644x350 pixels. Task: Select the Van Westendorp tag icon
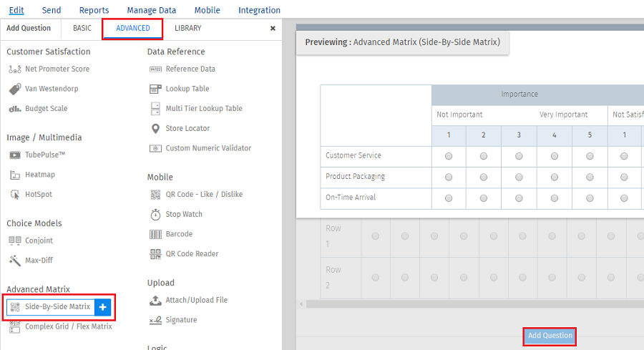pyautogui.click(x=15, y=89)
